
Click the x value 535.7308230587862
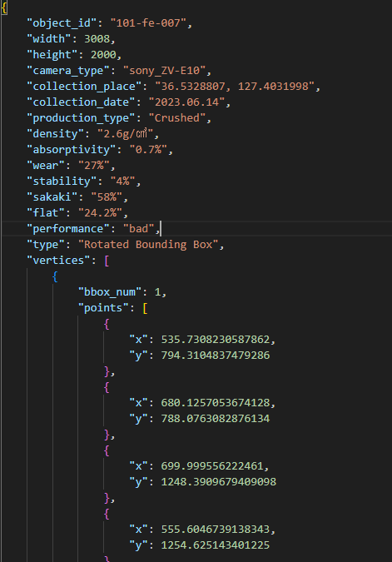215,340
